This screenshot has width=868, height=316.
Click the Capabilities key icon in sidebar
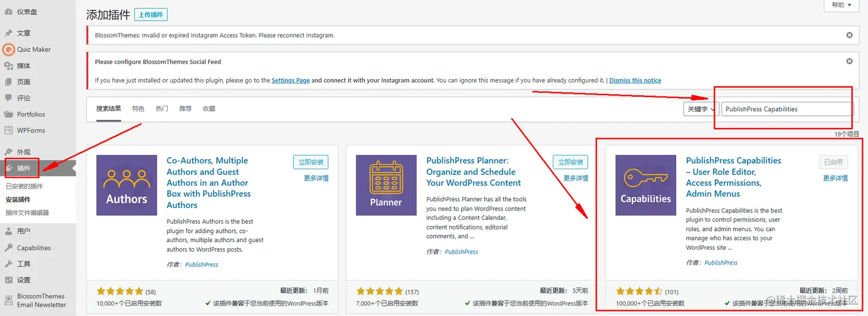click(x=9, y=248)
